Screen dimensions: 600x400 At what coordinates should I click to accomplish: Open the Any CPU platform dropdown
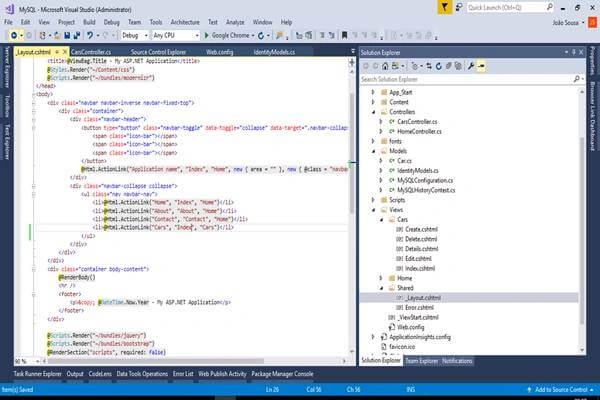pos(176,35)
